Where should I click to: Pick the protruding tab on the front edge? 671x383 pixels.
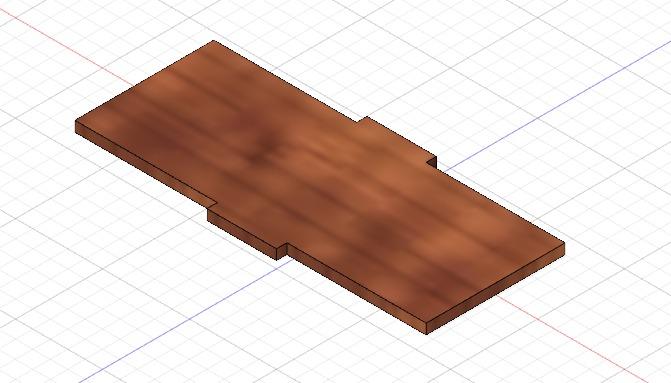tap(247, 230)
